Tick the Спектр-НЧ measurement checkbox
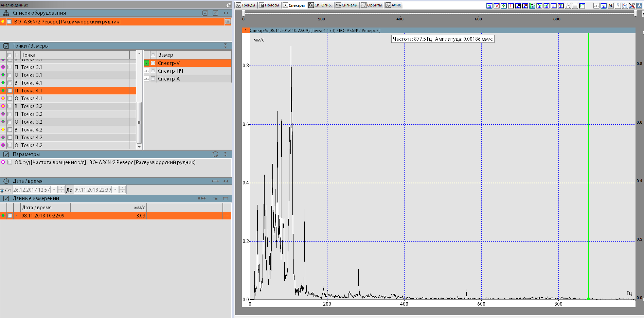This screenshot has width=644, height=318. tap(153, 71)
